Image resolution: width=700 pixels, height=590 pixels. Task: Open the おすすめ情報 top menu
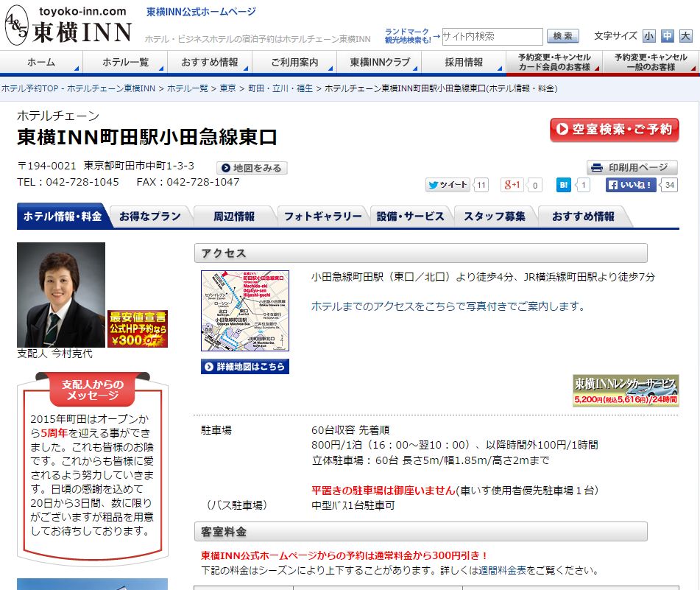tap(210, 62)
